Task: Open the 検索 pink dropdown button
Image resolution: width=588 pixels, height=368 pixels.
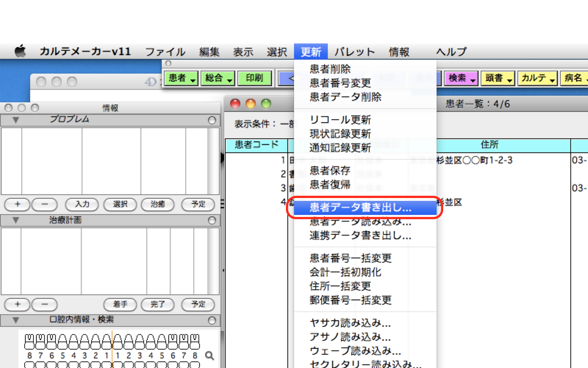Action: [x=462, y=78]
